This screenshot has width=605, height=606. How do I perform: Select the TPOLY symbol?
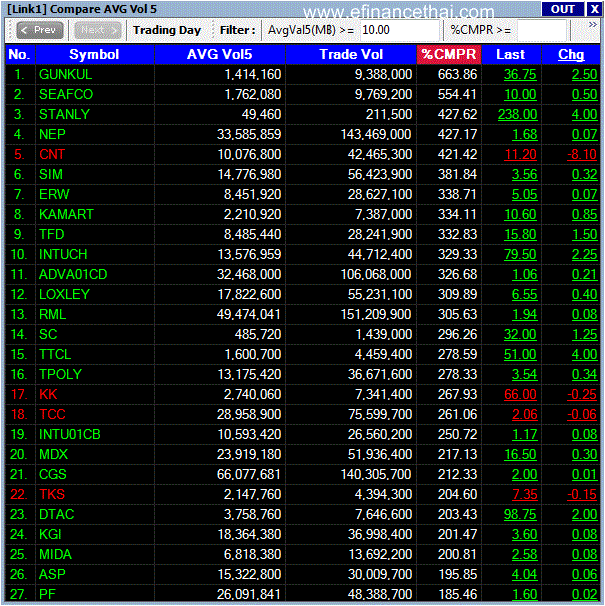pos(60,374)
